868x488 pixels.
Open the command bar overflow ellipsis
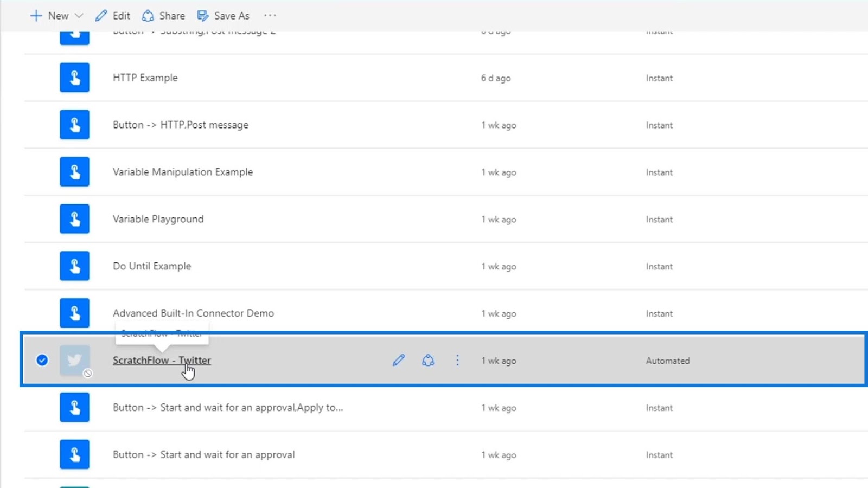[x=270, y=16]
